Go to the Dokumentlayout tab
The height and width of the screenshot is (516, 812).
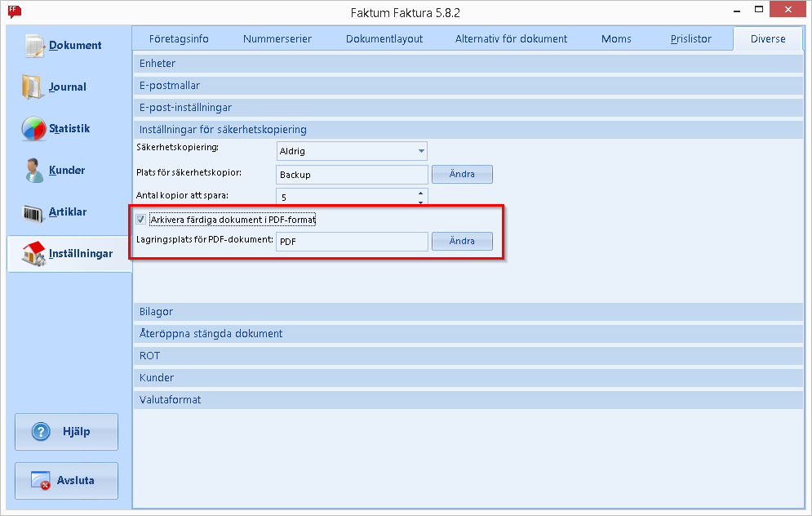point(384,39)
